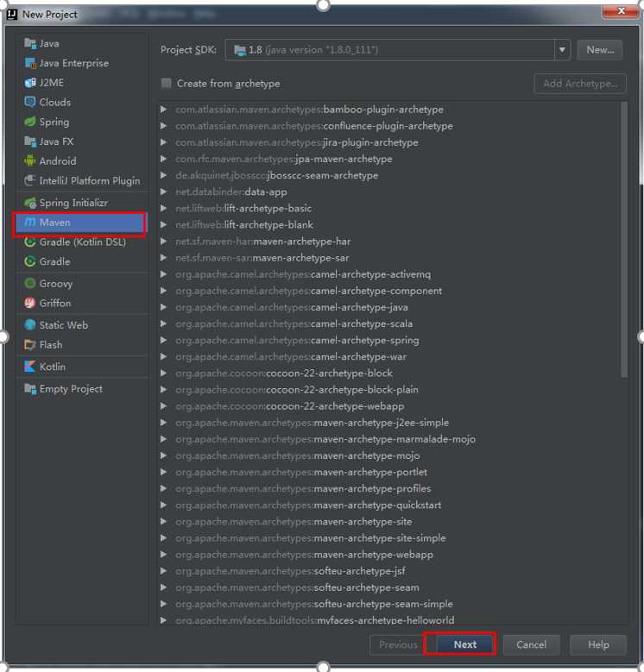Click the New... SDK button
The image size is (644, 672).
click(600, 50)
